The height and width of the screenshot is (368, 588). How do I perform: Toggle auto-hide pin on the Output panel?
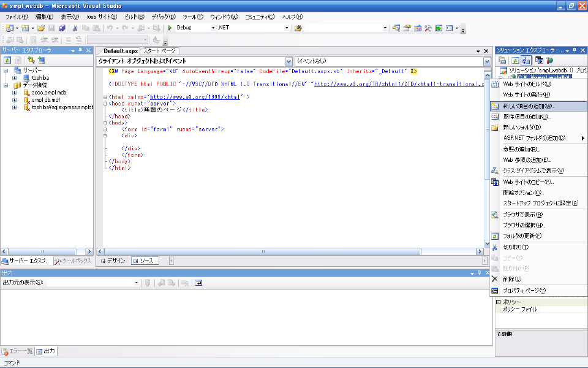coord(479,273)
